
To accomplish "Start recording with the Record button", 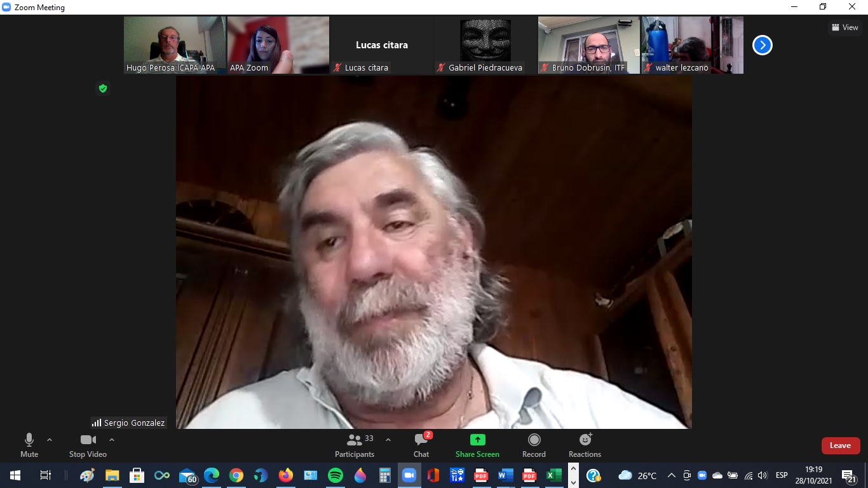I will [x=534, y=445].
